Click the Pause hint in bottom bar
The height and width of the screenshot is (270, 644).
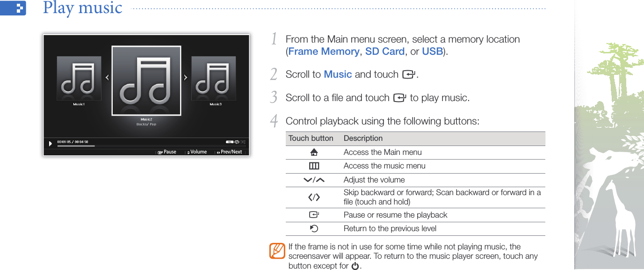[x=167, y=152]
